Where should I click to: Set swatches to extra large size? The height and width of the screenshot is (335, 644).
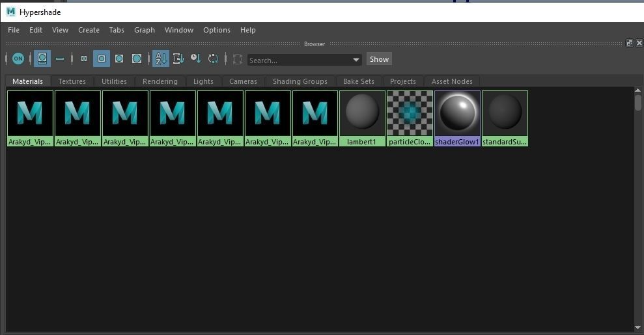(x=137, y=59)
